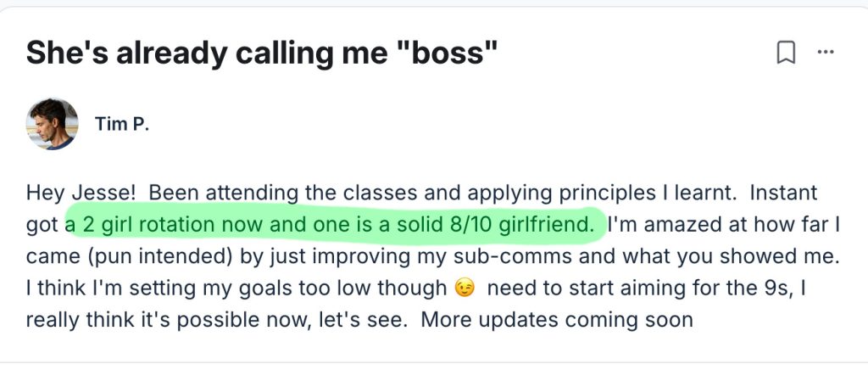Open the three-dot more options menu
The image size is (868, 381).
[825, 53]
